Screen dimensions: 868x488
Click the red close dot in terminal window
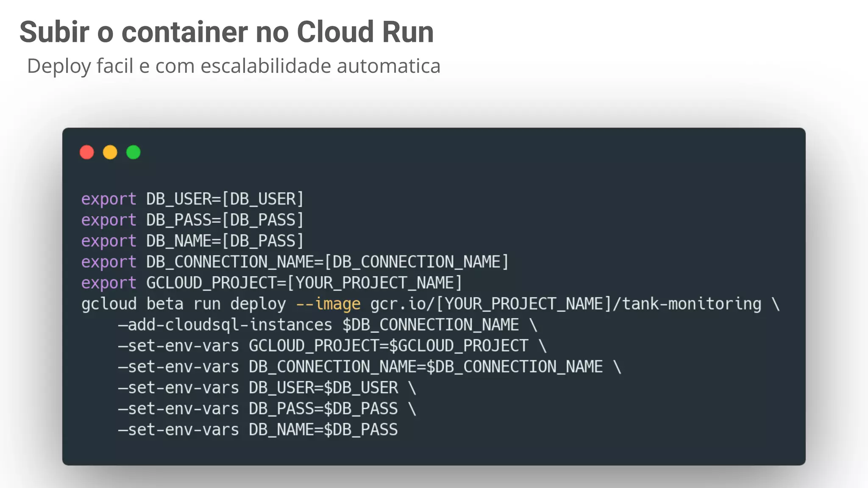click(87, 152)
